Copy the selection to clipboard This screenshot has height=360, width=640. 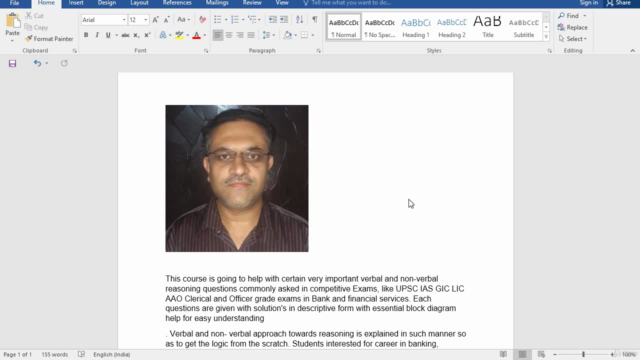[36, 27]
